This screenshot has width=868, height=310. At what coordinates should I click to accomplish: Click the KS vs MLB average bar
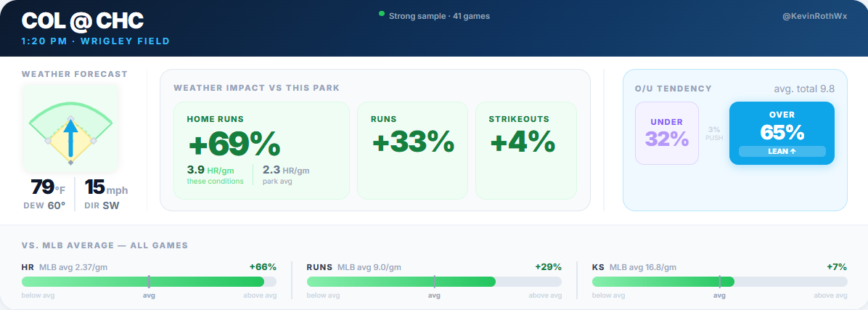719,282
